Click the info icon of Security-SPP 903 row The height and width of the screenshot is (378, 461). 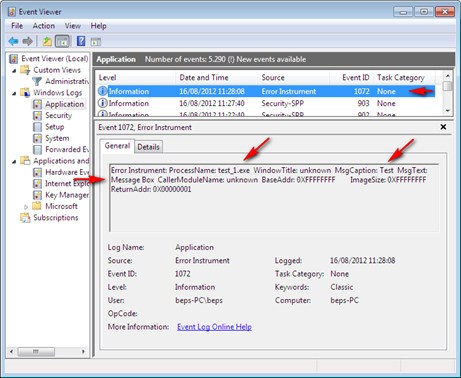tap(102, 103)
